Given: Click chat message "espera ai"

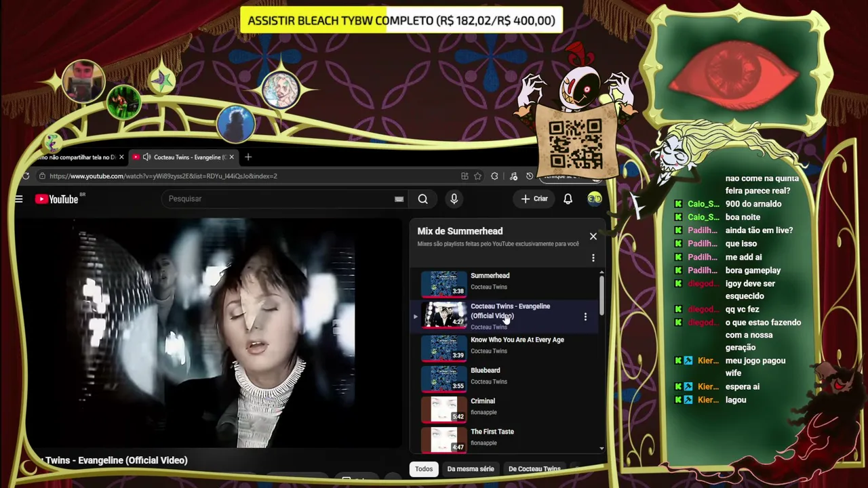Looking at the screenshot, I should click(x=742, y=386).
